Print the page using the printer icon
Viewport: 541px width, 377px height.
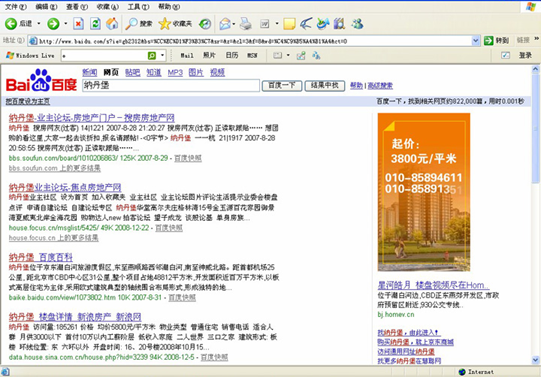pos(246,23)
